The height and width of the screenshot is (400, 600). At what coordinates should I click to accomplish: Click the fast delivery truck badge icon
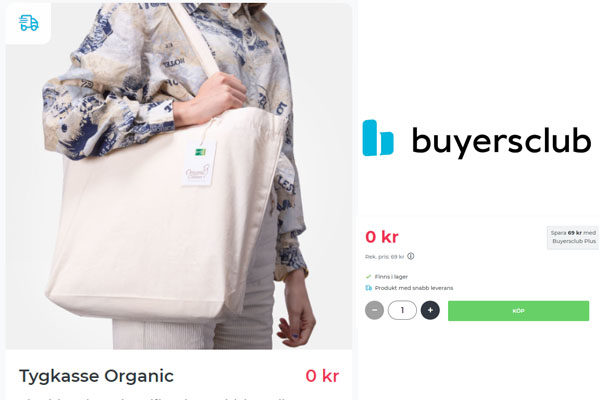point(29,23)
